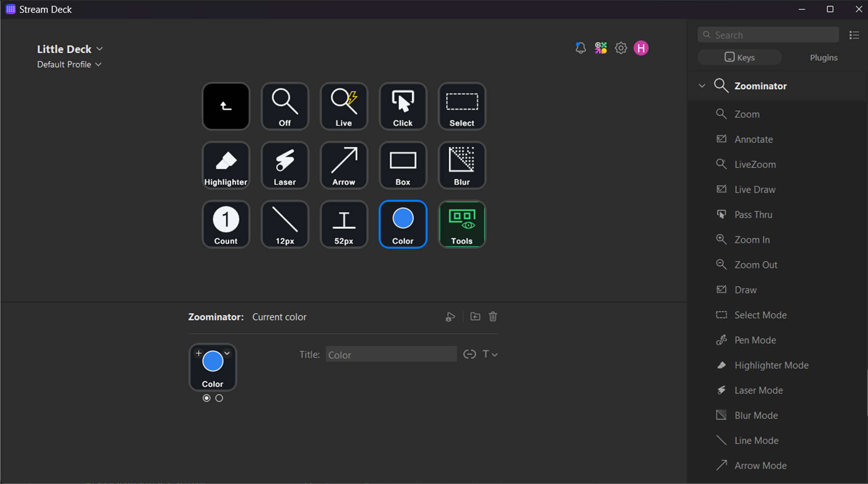Viewport: 868px width, 484px height.
Task: Collapse the Zoominator plugin group
Action: click(702, 86)
